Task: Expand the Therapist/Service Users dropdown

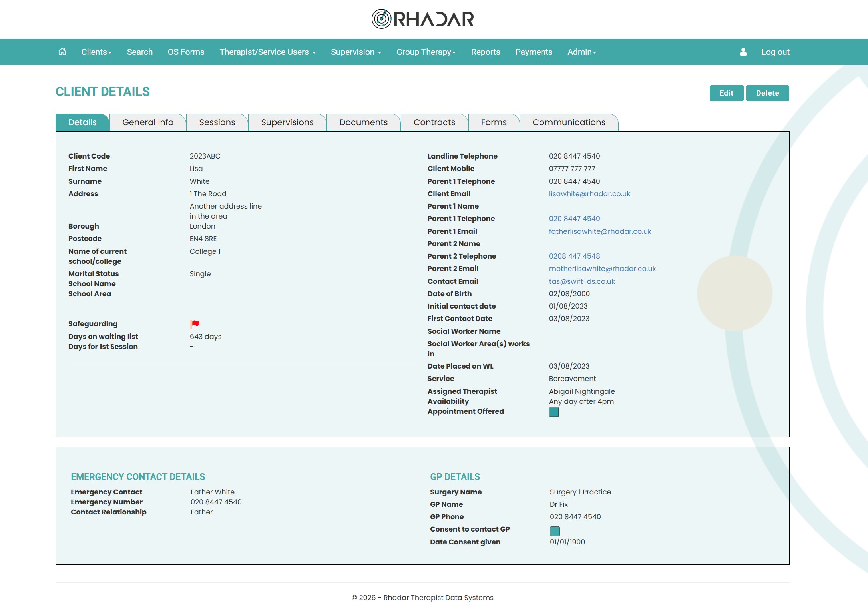Action: [267, 52]
